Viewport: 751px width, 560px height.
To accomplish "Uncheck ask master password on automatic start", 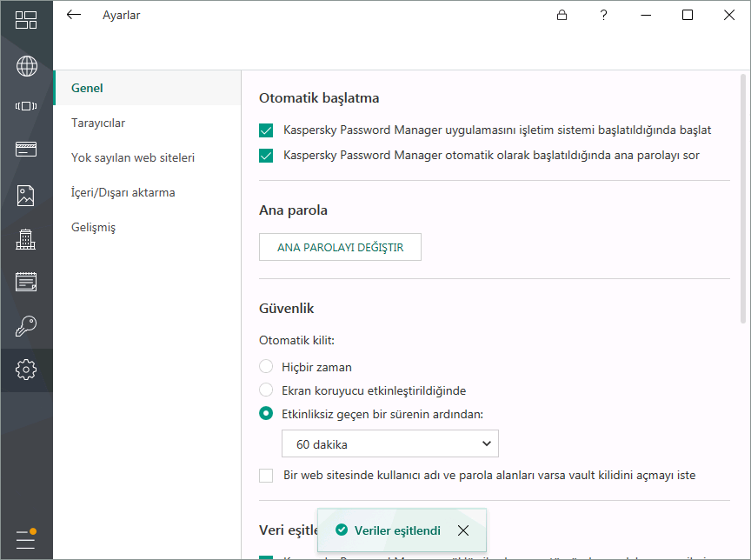I will (x=266, y=156).
